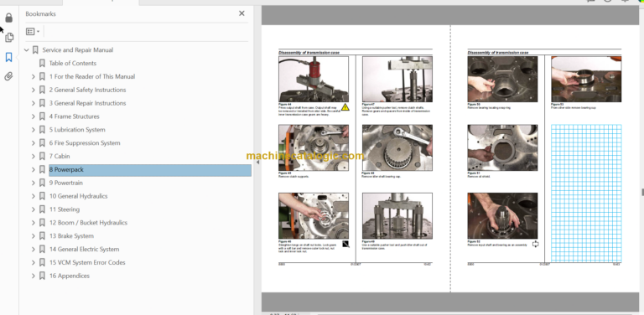Close the Bookmarks panel
Screen dimensions: 644x315
click(x=241, y=13)
